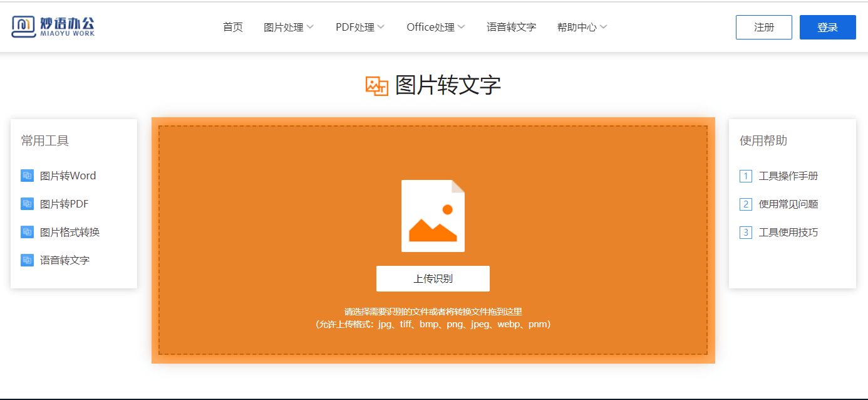
Task: Click the blue 登录 button
Action: point(827,27)
